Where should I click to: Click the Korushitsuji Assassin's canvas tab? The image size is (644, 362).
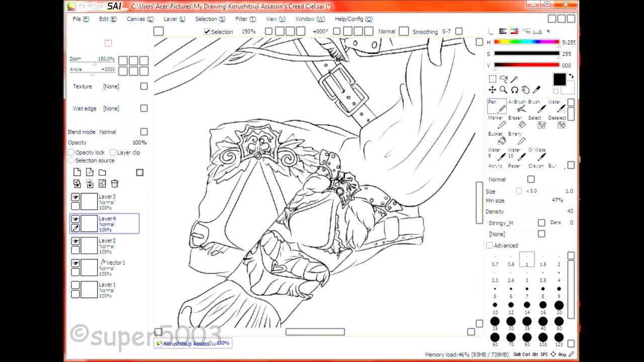[x=193, y=343]
